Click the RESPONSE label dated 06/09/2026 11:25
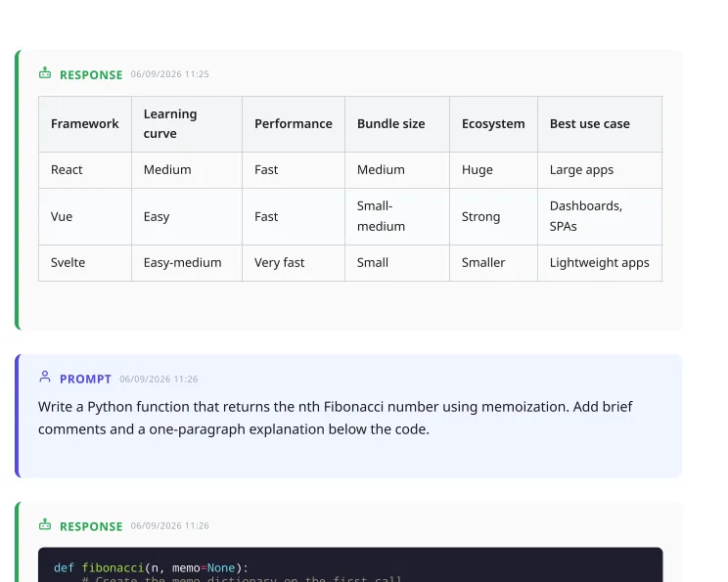The image size is (728, 582). point(91,74)
